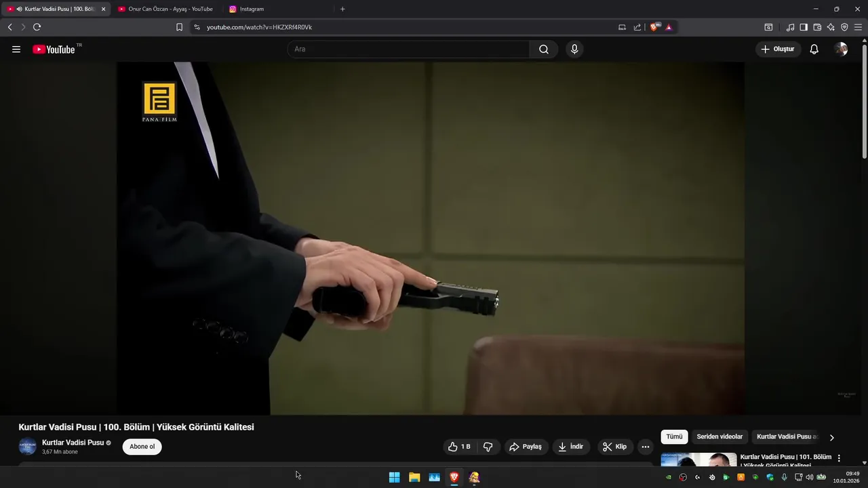Click the Oluştur create button
This screenshot has width=868, height=488.
point(778,49)
